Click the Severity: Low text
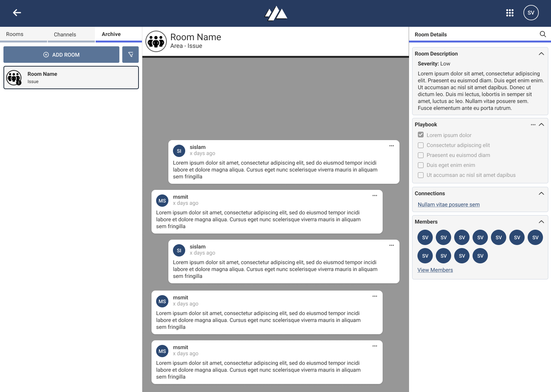551x392 pixels. (x=434, y=64)
